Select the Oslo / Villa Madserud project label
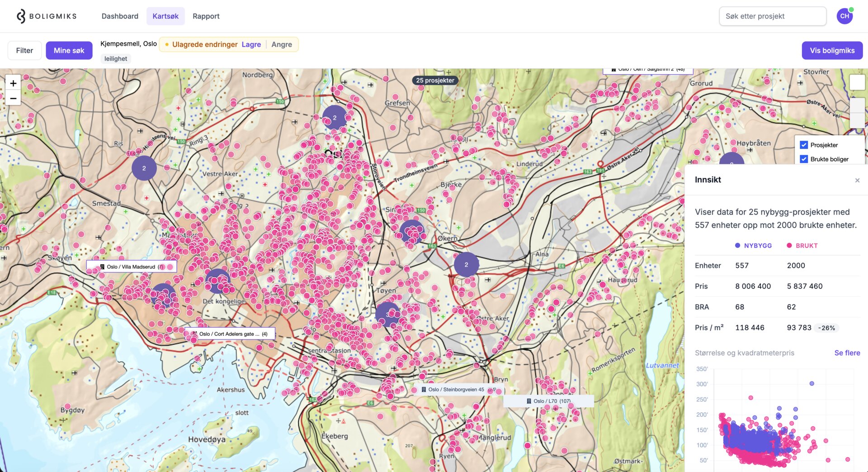The width and height of the screenshot is (868, 472). [x=131, y=267]
